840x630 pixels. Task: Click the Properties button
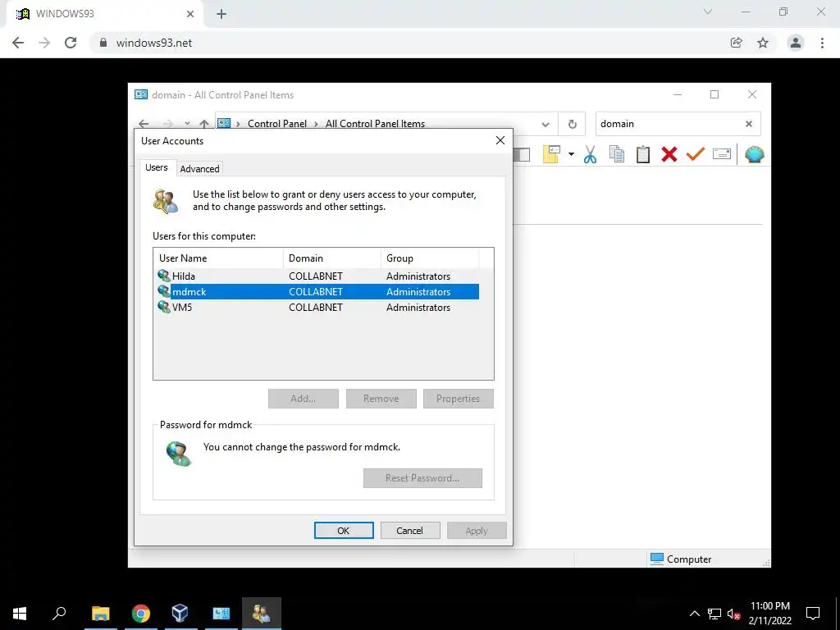click(458, 399)
